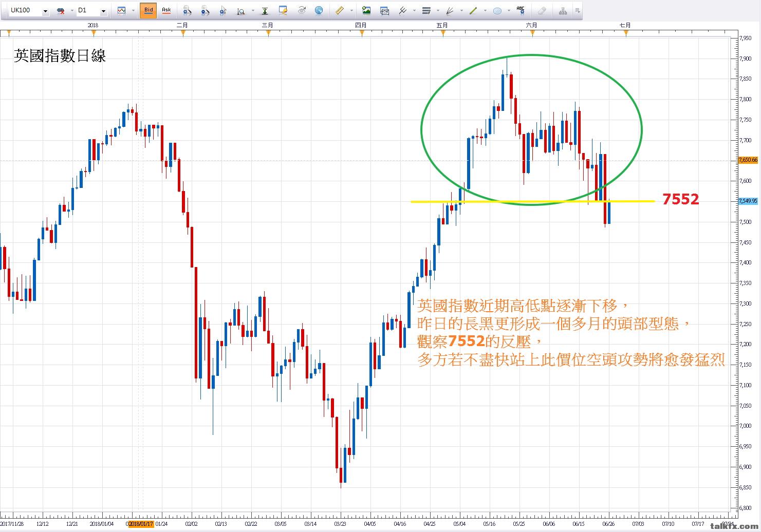Click the 7,549.95 current price label
761x532 pixels.
coord(748,201)
